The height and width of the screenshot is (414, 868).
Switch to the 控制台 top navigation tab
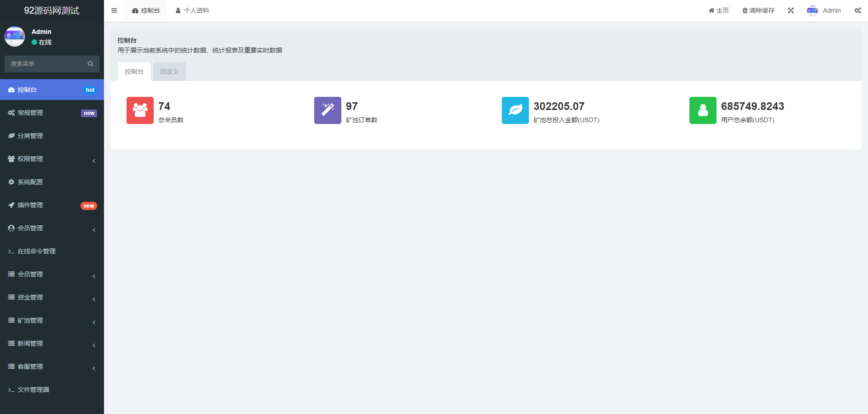[146, 10]
